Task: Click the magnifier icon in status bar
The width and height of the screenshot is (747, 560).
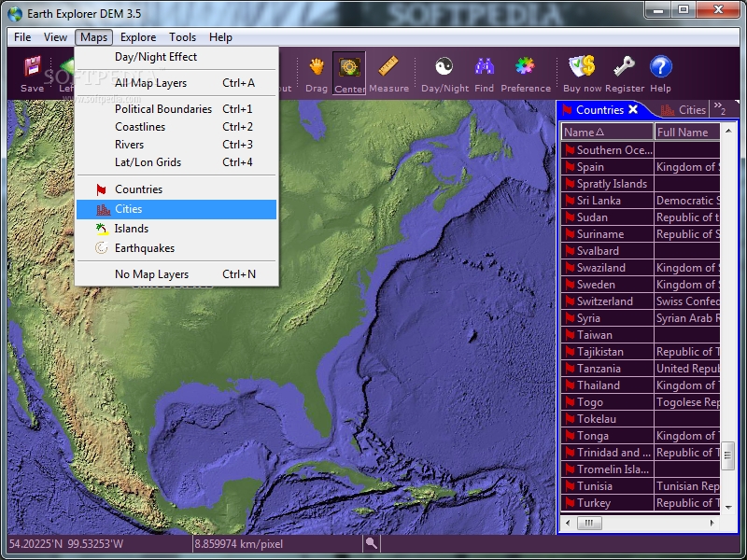Action: (x=371, y=543)
